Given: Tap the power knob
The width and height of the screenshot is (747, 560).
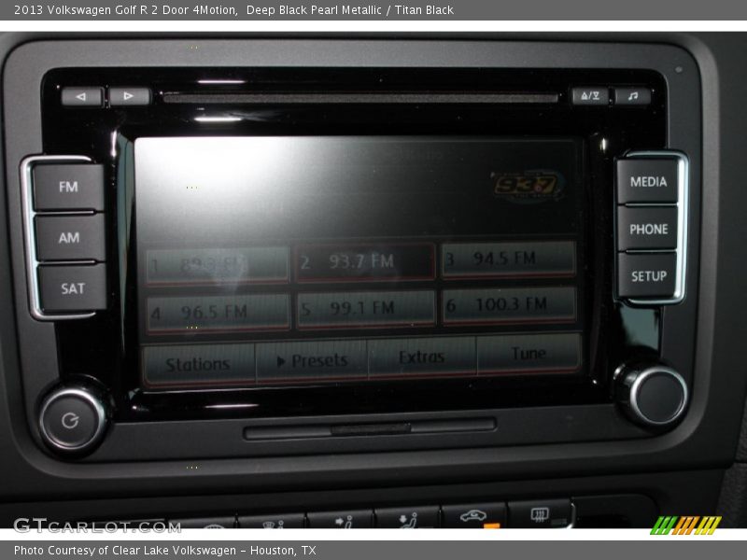Looking at the screenshot, I should pyautogui.click(x=73, y=419).
